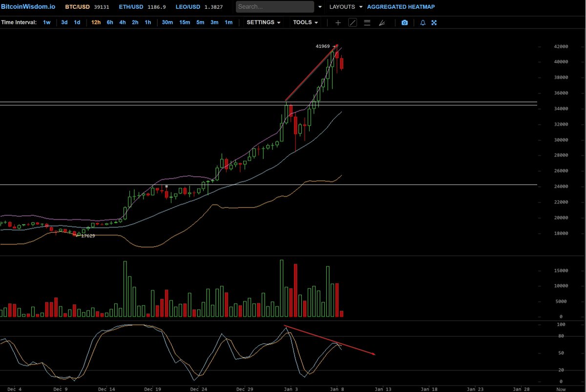
Task: Set time interval to 4h
Action: tap(123, 22)
